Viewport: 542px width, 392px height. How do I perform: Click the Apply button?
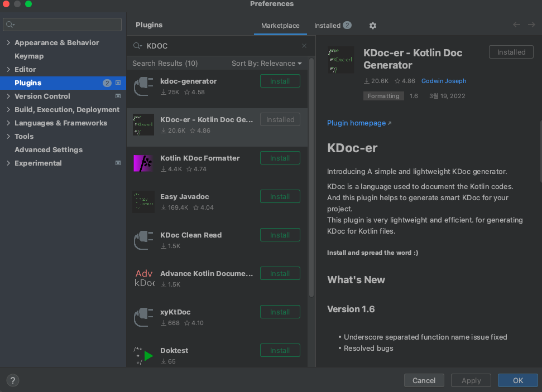pyautogui.click(x=471, y=381)
